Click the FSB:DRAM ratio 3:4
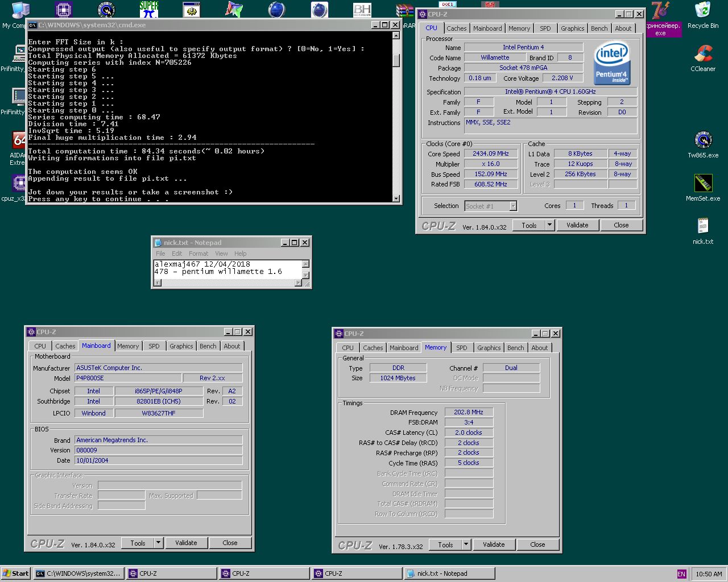 (469, 422)
